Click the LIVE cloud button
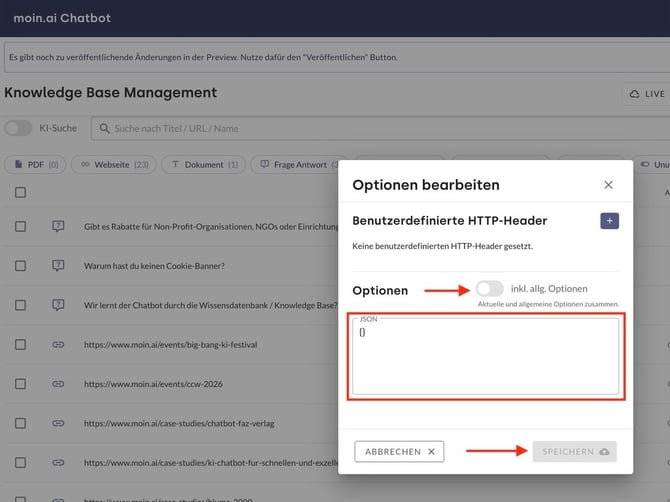The height and width of the screenshot is (502, 670). pyautogui.click(x=645, y=94)
